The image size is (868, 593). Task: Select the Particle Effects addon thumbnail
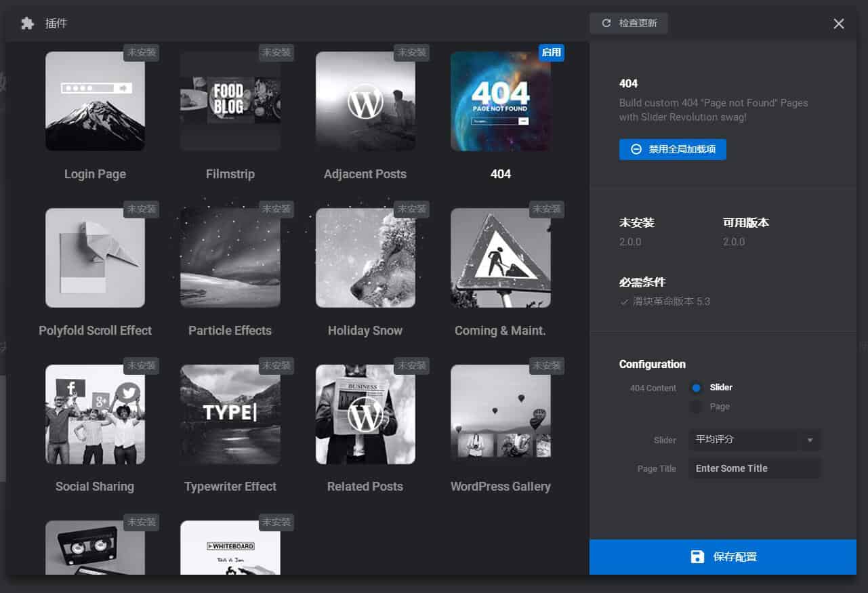230,258
